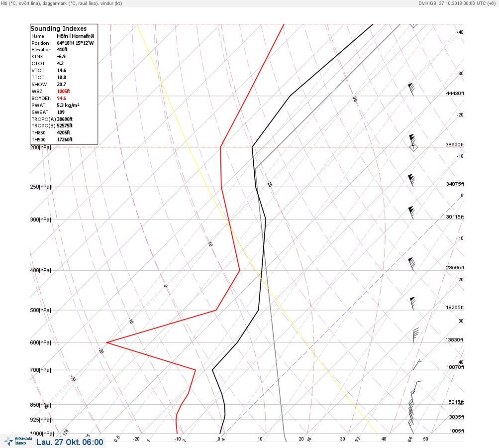499x448 pixels.
Task: Click the TH850 value 4205ft
Action: [x=63, y=133]
